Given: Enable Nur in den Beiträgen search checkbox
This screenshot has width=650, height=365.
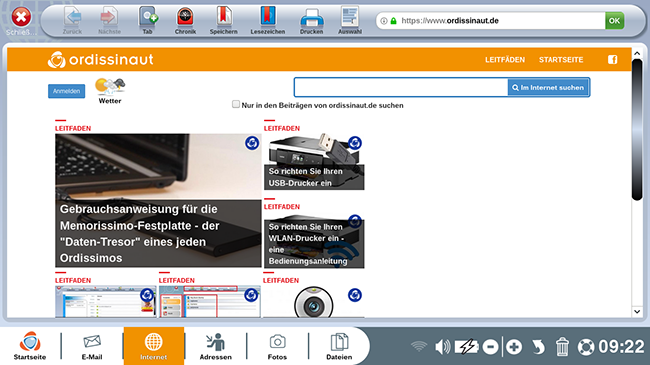Looking at the screenshot, I should tap(236, 104).
